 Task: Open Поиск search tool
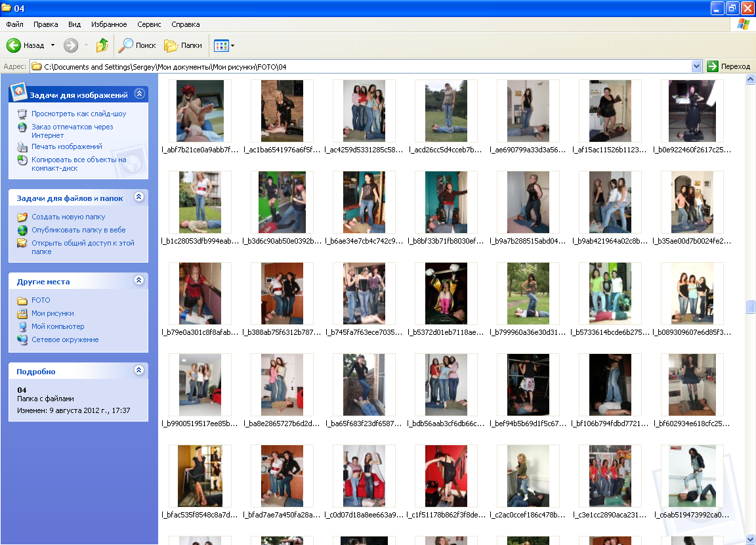coord(137,45)
